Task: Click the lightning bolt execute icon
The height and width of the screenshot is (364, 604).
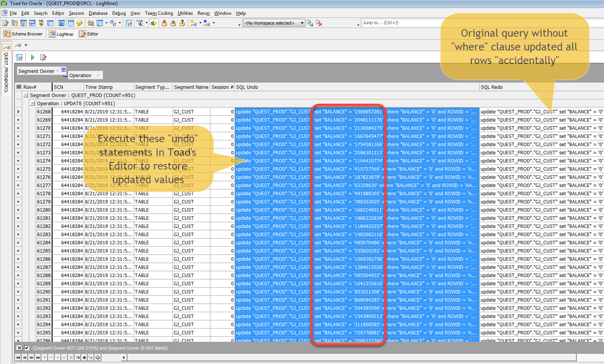Action: click(79, 23)
